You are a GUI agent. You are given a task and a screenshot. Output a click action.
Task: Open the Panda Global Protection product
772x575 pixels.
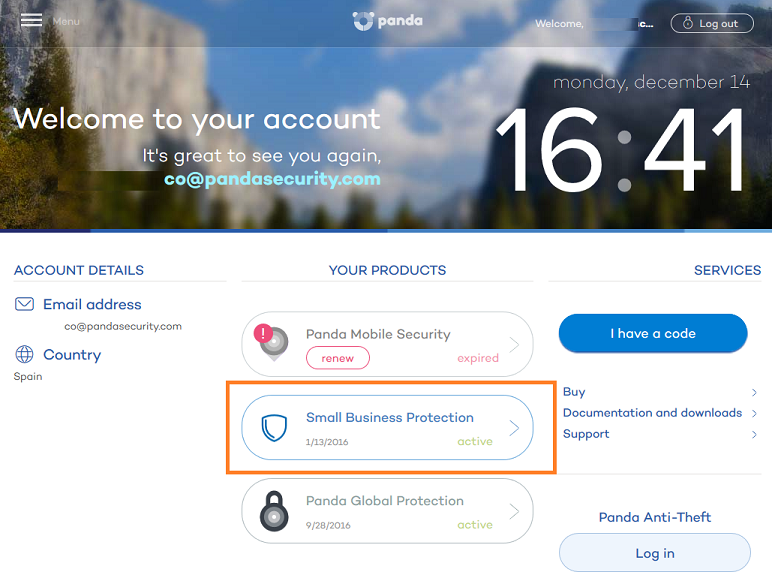coord(387,511)
